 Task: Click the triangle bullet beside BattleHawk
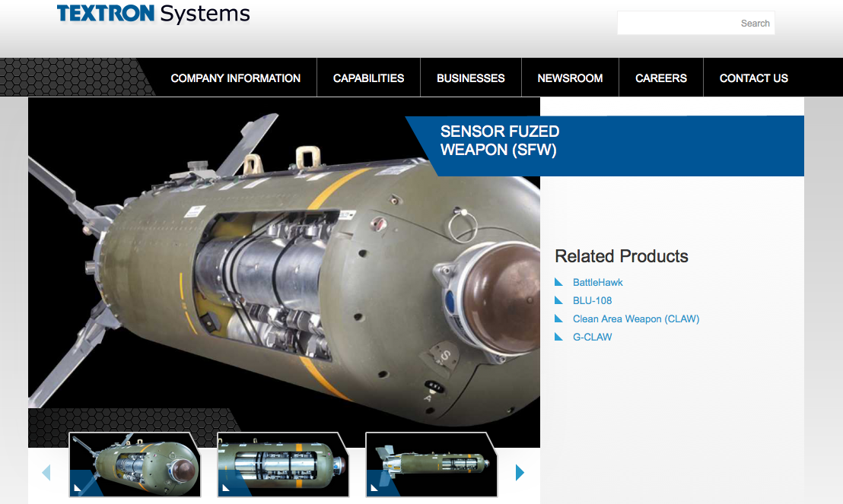pos(558,282)
